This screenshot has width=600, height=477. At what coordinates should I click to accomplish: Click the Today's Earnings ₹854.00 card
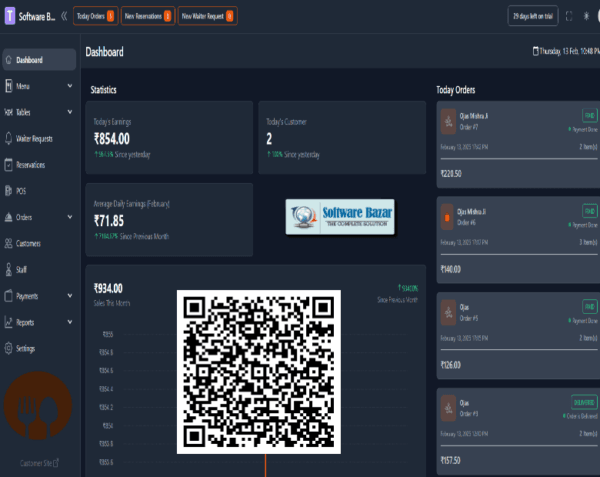(x=169, y=138)
